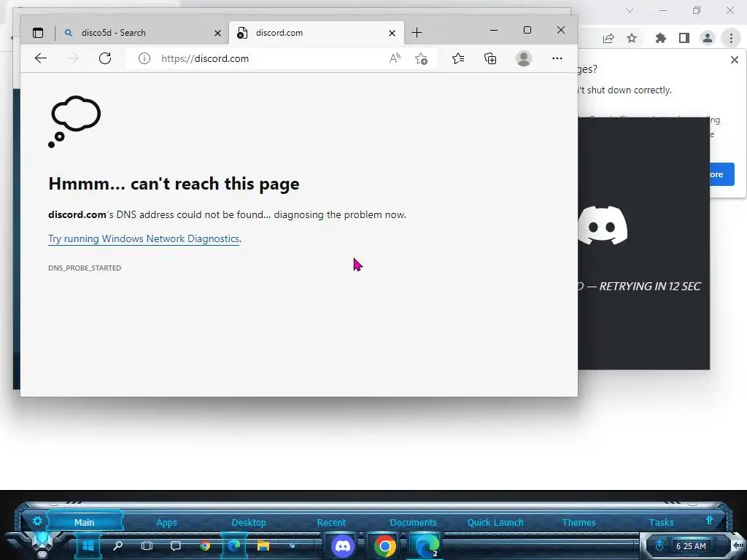Open Edge tab actions menu icon
Image resolution: width=747 pixels, height=560 pixels.
[x=38, y=33]
